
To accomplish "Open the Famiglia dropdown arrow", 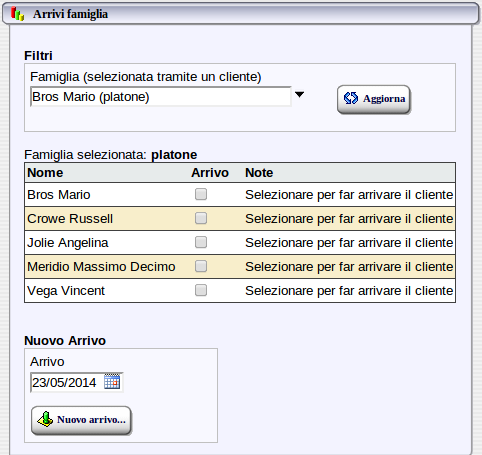I will coord(299,95).
